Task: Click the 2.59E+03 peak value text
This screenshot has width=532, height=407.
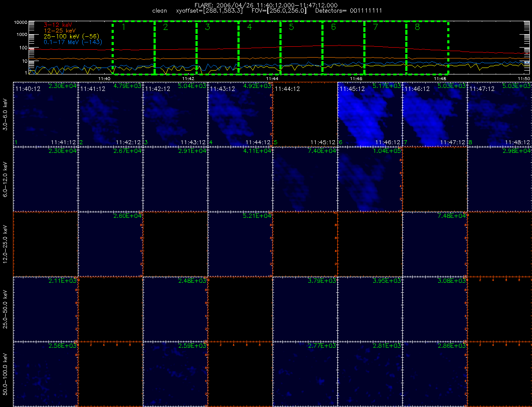Action: [x=192, y=346]
